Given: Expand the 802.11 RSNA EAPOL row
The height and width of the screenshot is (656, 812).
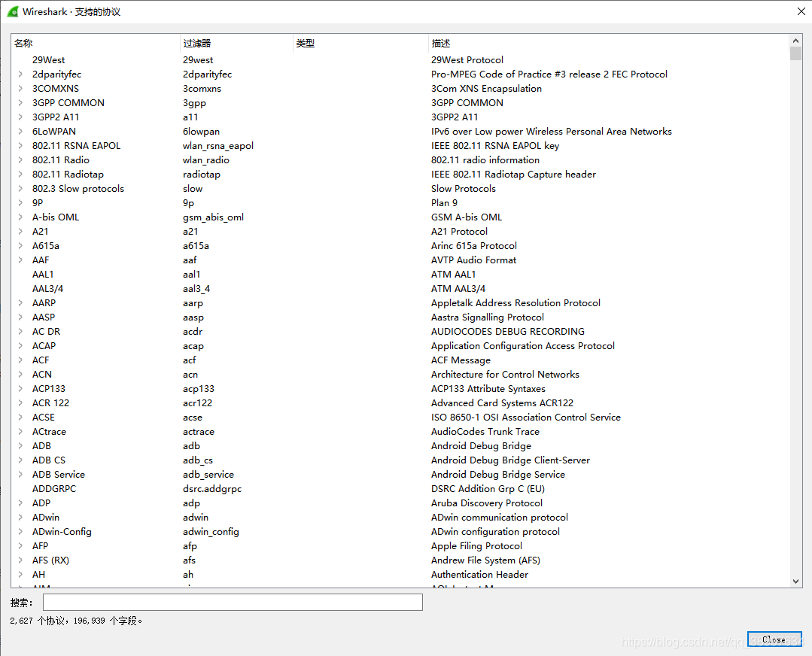Looking at the screenshot, I should coord(21,145).
